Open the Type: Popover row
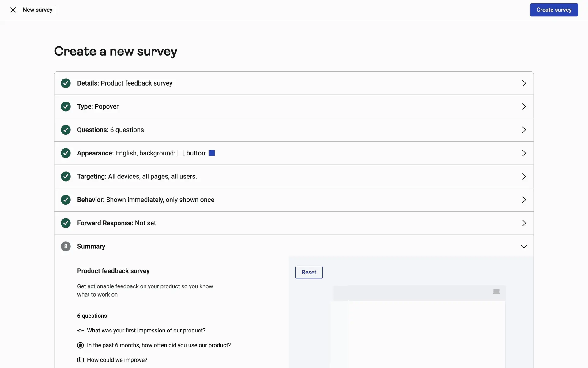588x368 pixels. click(98, 106)
